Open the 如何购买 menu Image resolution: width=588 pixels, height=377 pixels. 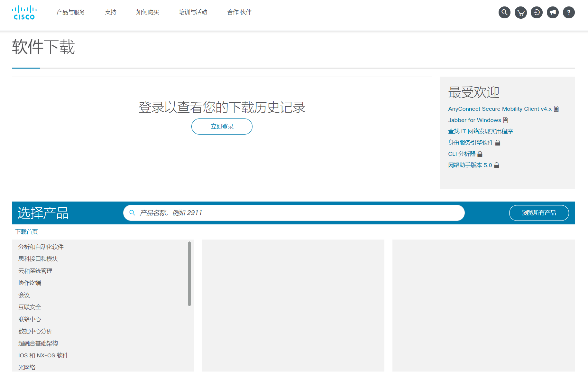pos(148,12)
